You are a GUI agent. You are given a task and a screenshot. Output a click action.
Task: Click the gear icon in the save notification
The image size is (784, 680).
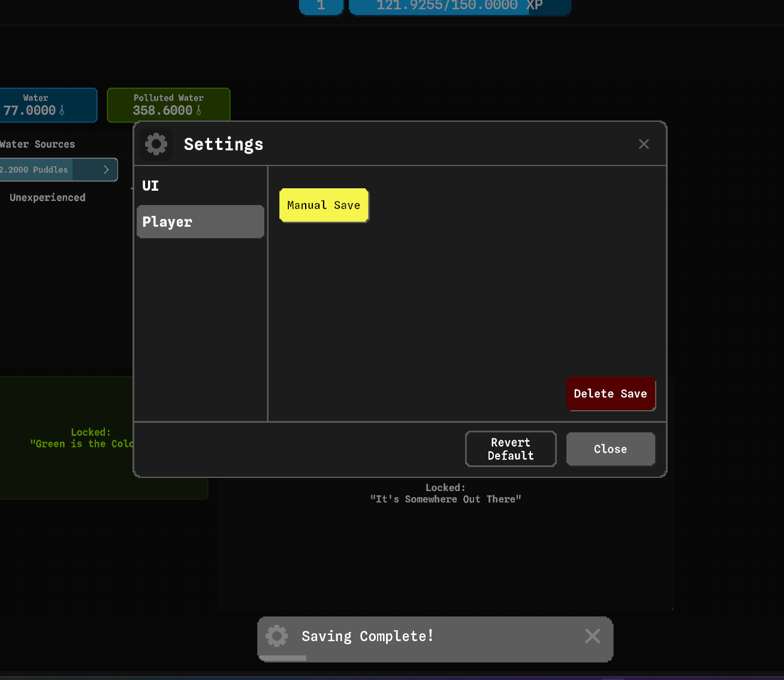277,636
